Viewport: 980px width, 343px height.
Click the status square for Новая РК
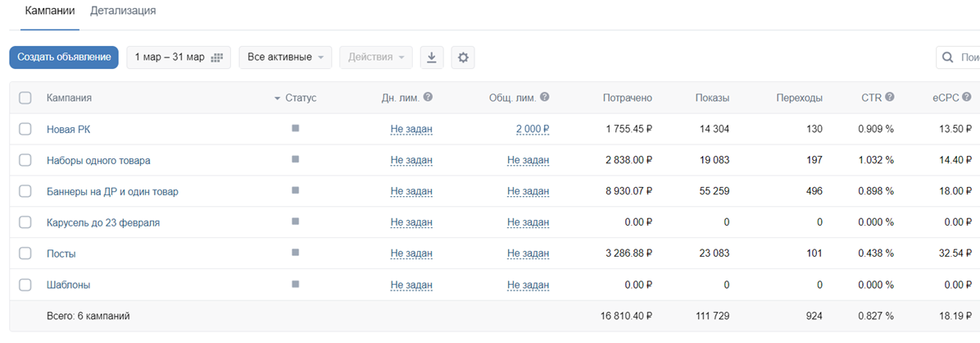295,128
